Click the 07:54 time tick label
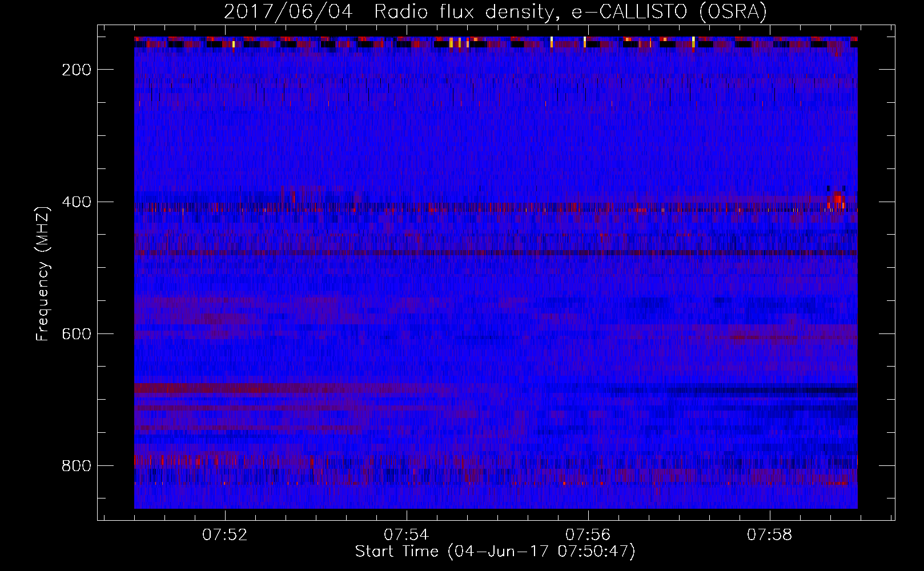The width and height of the screenshot is (924, 571). point(406,535)
